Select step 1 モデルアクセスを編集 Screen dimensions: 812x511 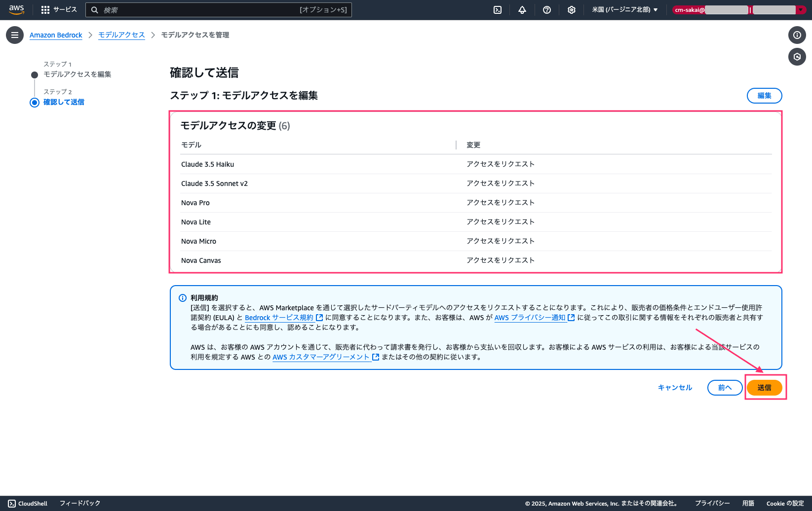77,74
